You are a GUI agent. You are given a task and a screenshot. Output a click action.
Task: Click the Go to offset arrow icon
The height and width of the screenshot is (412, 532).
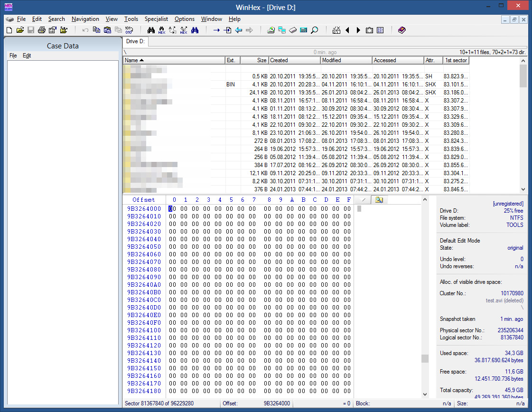click(216, 30)
